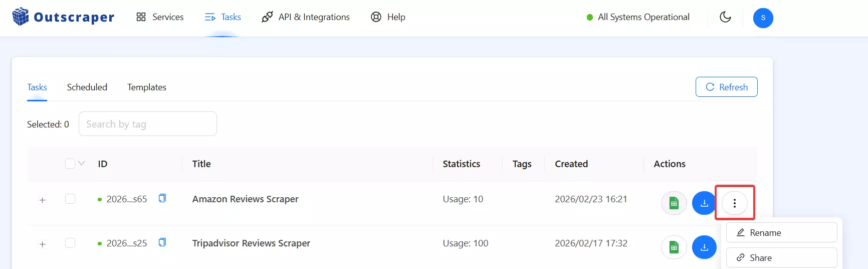Open more actions for Amazon task
The image size is (868, 269).
point(735,203)
